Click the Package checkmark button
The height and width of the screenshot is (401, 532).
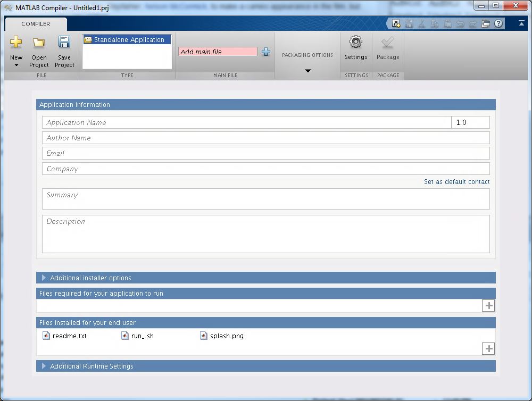(x=388, y=43)
